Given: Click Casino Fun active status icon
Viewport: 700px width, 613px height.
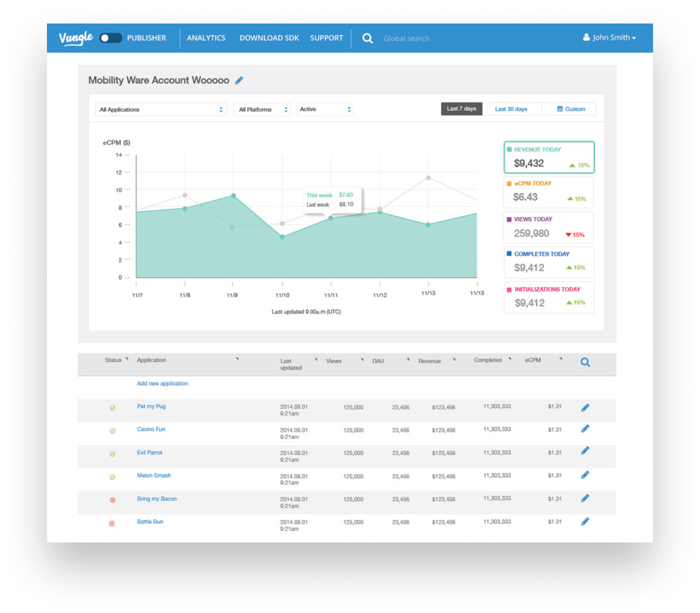Looking at the screenshot, I should click(x=112, y=431).
